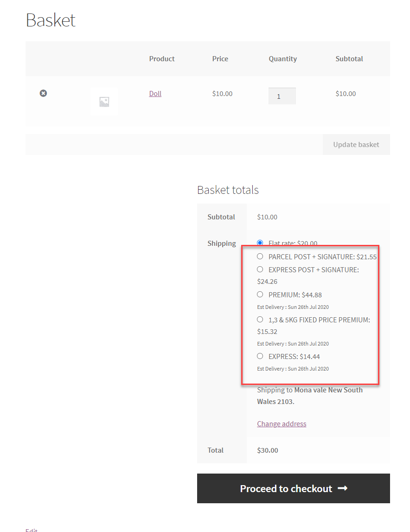
Task: Click the Doll product image placeholder
Action: click(104, 101)
